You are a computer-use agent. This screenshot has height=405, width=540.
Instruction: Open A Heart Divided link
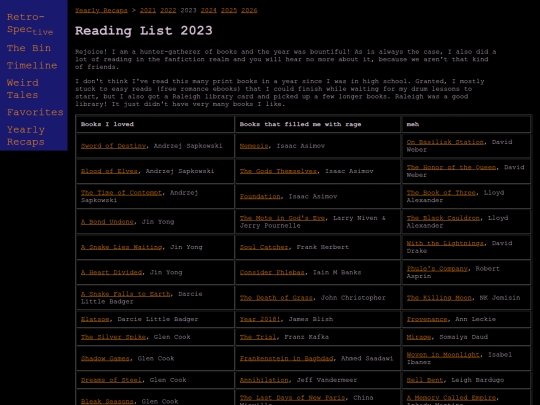coord(111,272)
